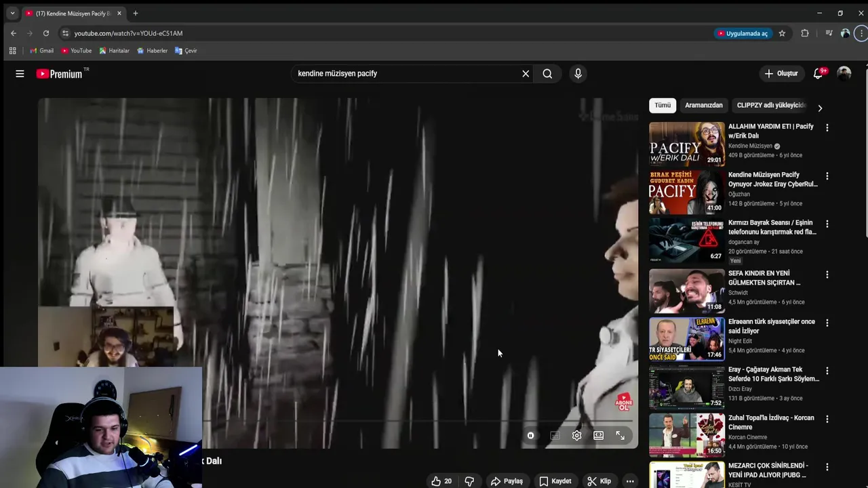This screenshot has width=868, height=488.
Task: Select the Tümü filter chip
Action: [x=663, y=105]
